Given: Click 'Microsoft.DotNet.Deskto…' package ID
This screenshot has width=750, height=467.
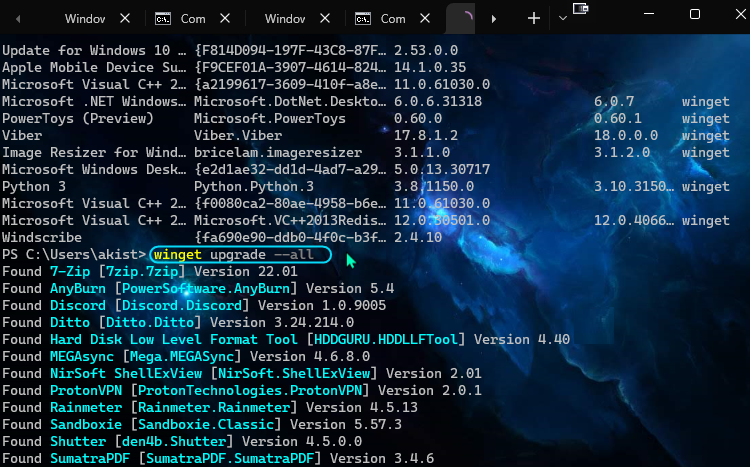Looking at the screenshot, I should click(x=290, y=101).
